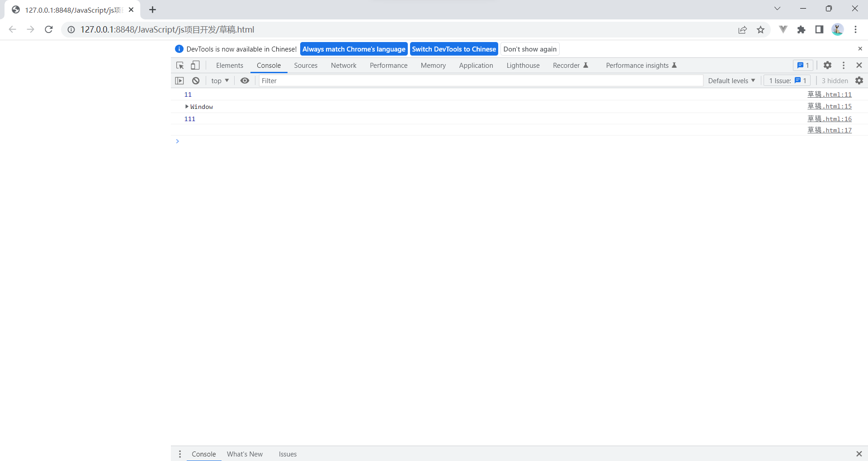Clear the console messages
This screenshot has width=868, height=461.
coord(196,80)
